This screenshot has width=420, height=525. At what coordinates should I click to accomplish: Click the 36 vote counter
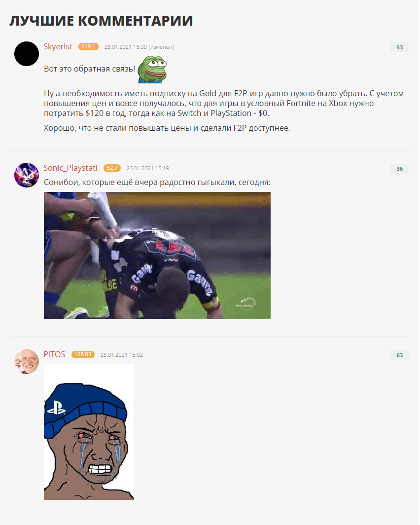click(x=399, y=168)
